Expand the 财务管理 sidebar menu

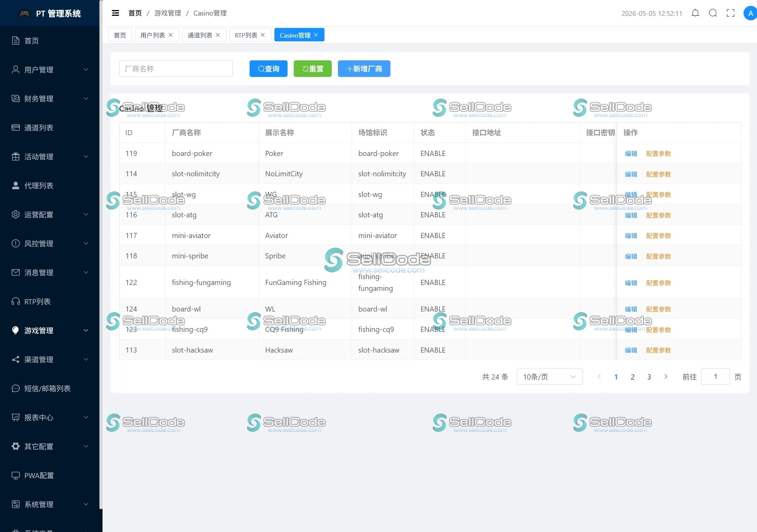pos(50,99)
